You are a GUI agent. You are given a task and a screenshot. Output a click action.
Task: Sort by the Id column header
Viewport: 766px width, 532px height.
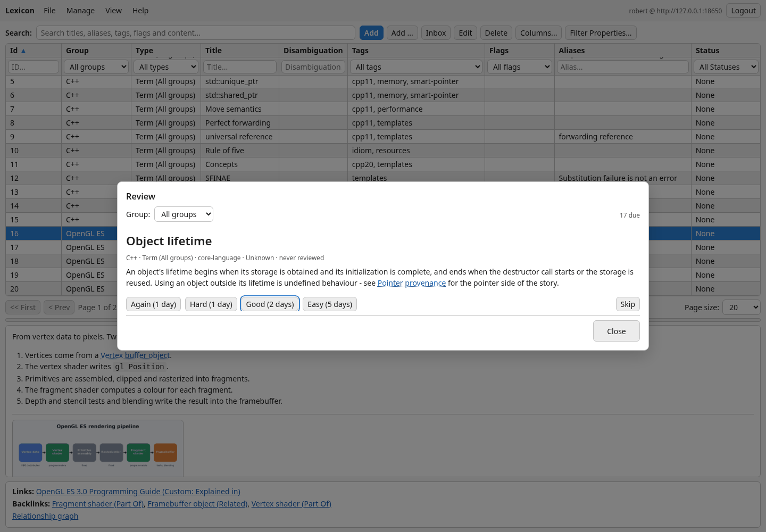pyautogui.click(x=34, y=51)
